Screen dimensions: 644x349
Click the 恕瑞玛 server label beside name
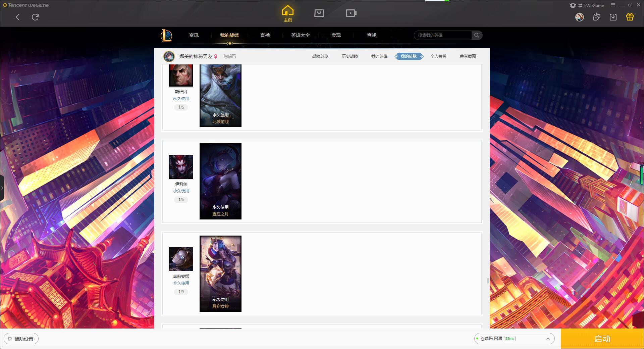pos(230,56)
